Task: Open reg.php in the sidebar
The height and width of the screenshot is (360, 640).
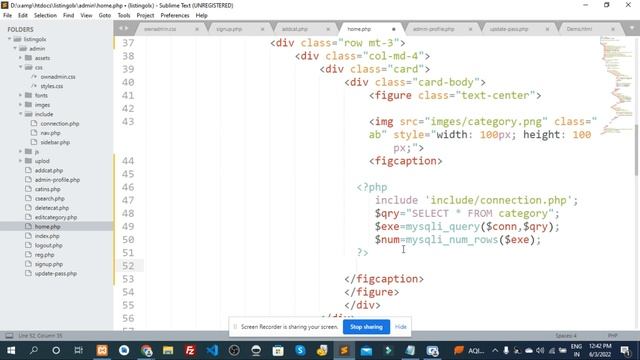Action: tap(44, 255)
